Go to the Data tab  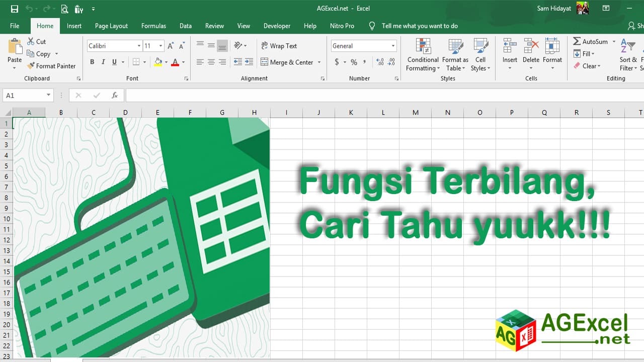pos(186,26)
